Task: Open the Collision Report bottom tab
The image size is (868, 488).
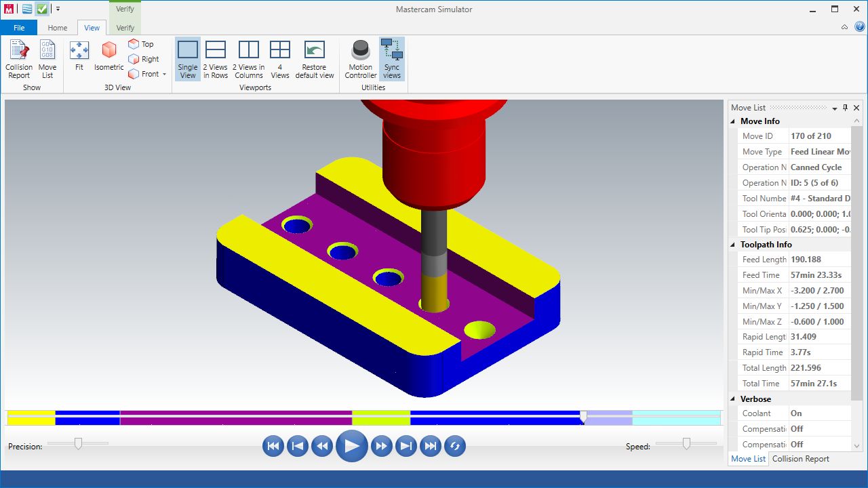Action: [x=801, y=459]
